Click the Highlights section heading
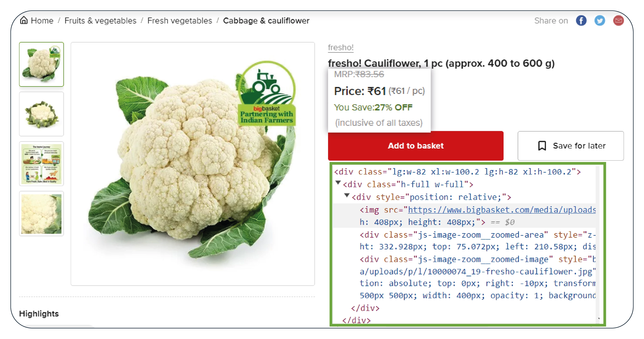 [x=39, y=314]
